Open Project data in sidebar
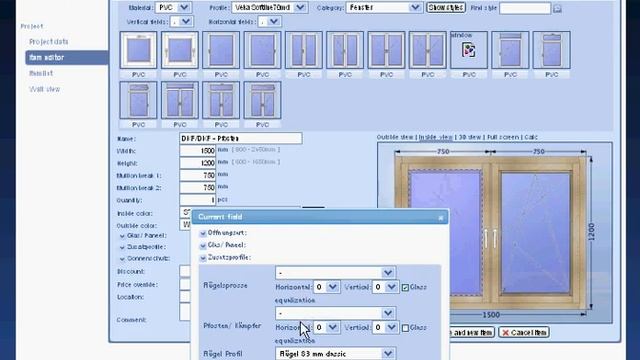This screenshot has width=640, height=360. pos(49,42)
